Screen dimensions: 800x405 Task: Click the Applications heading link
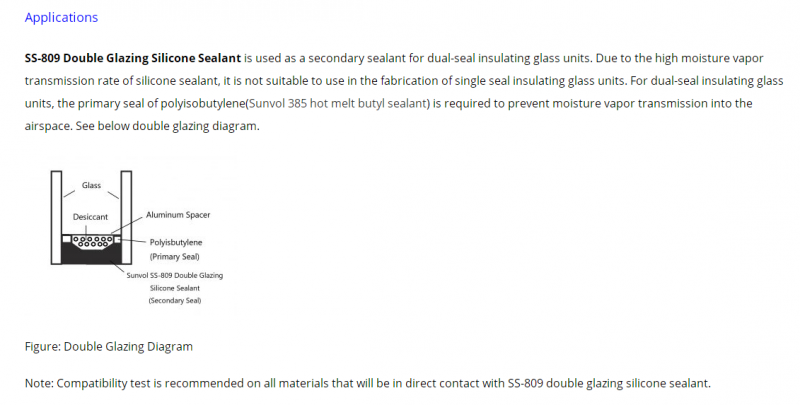coord(61,17)
